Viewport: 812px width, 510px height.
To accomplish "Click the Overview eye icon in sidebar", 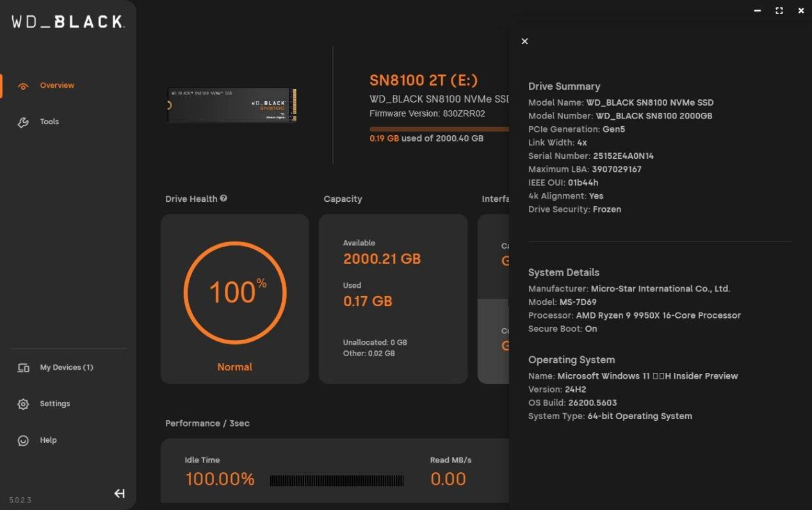I will click(x=23, y=86).
